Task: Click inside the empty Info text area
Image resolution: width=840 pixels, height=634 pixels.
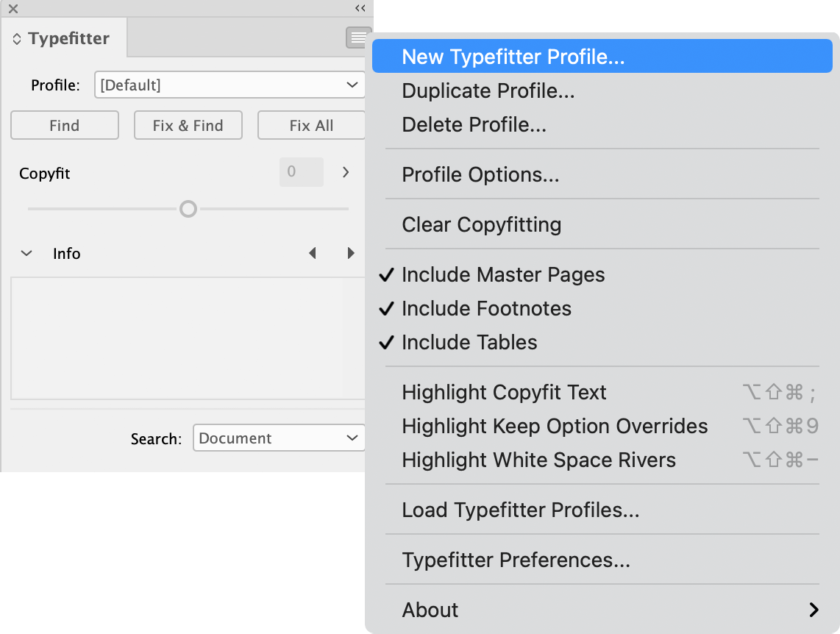Action: (x=188, y=338)
